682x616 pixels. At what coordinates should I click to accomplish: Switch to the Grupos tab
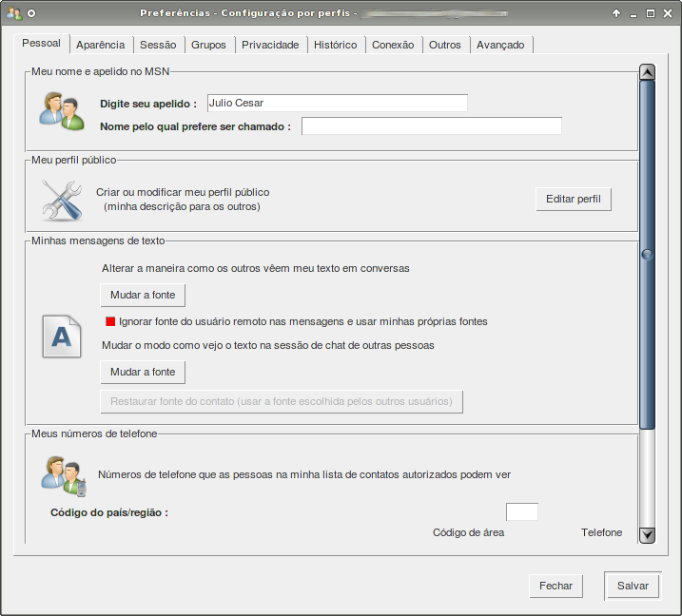(x=208, y=45)
